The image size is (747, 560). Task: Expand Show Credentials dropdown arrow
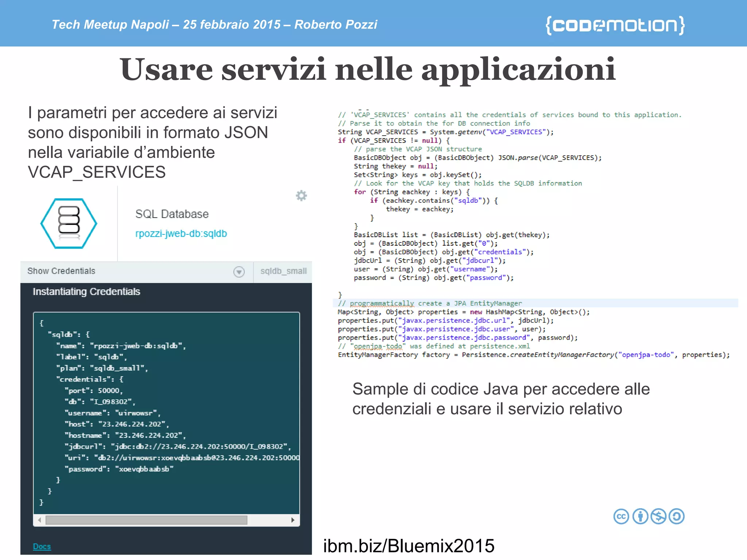239,272
